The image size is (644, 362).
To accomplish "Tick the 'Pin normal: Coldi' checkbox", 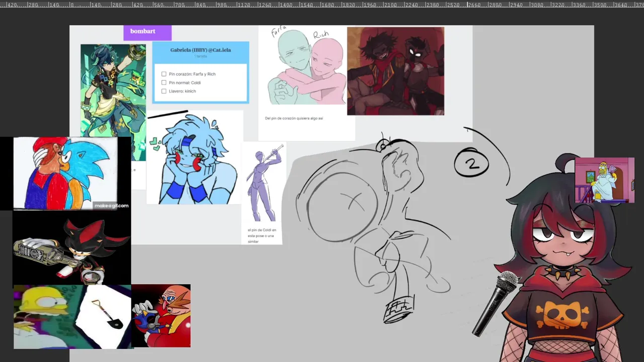I will (x=164, y=82).
